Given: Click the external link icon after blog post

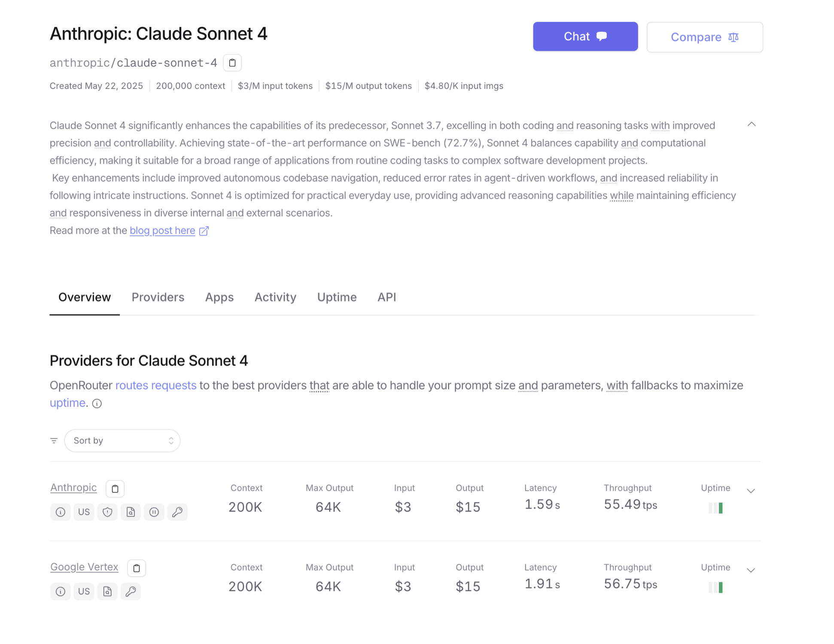Looking at the screenshot, I should (204, 231).
